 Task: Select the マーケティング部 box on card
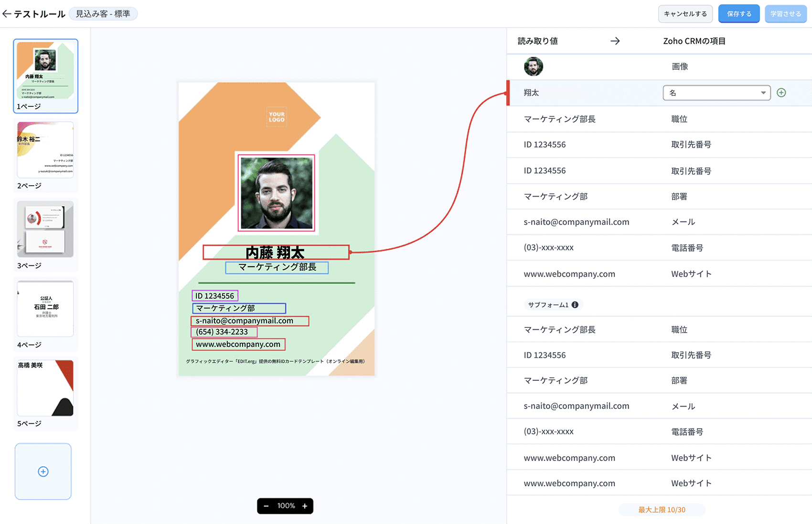click(239, 308)
